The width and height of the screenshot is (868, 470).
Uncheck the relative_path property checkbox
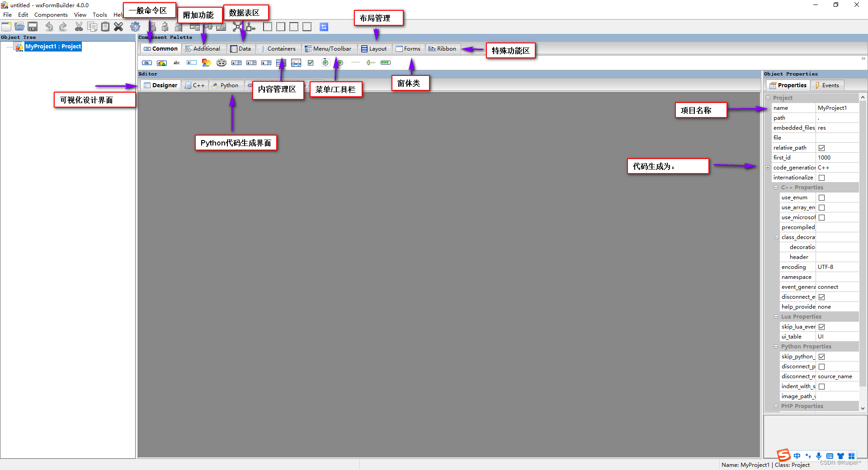click(x=822, y=148)
